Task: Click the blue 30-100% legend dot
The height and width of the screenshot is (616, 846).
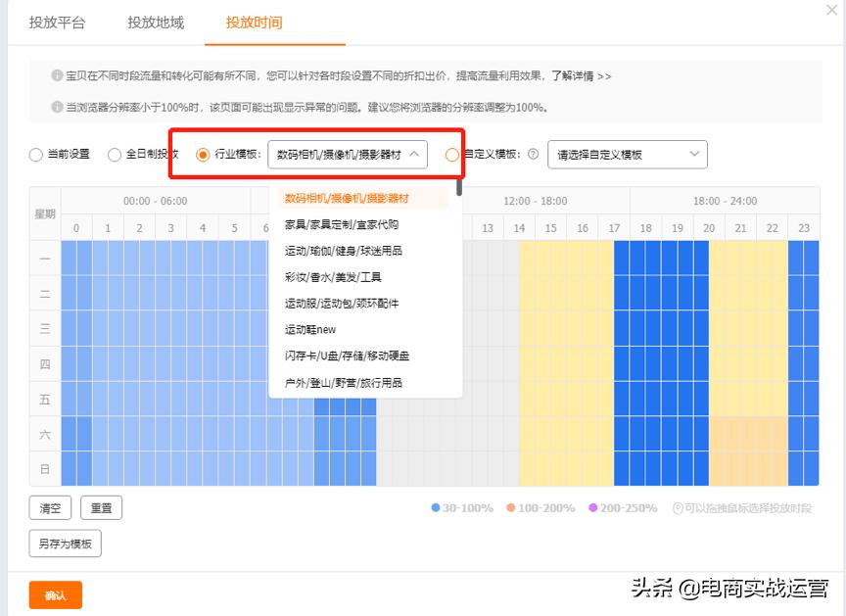Action: pos(435,506)
